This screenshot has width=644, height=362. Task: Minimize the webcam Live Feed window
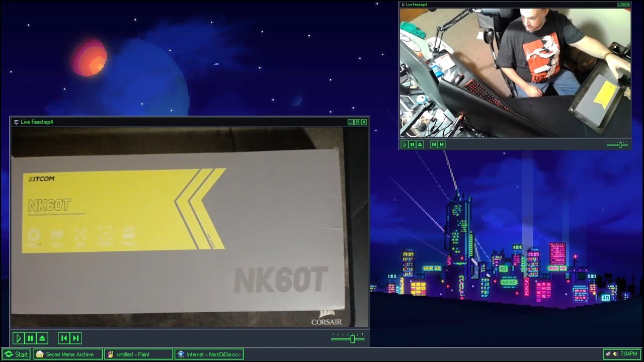[619, 5]
